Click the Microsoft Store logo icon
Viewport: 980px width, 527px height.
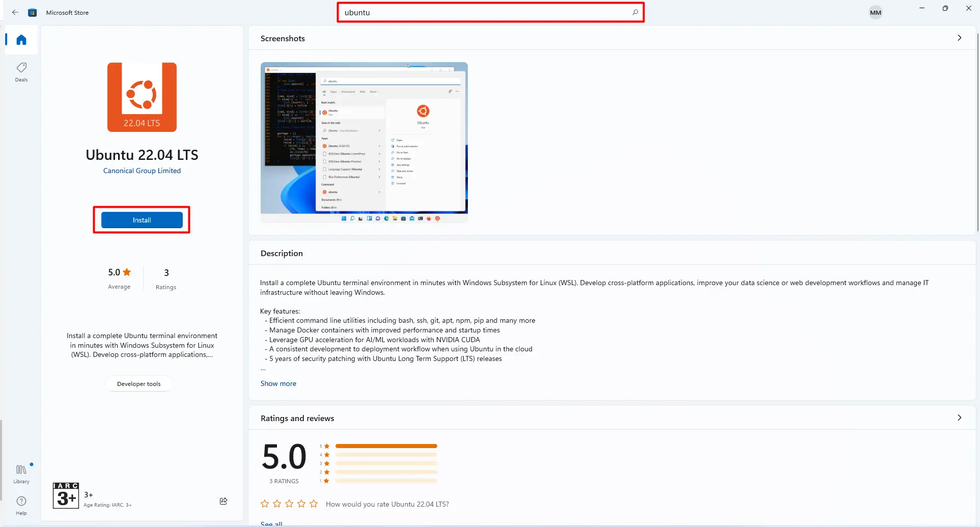pos(33,12)
